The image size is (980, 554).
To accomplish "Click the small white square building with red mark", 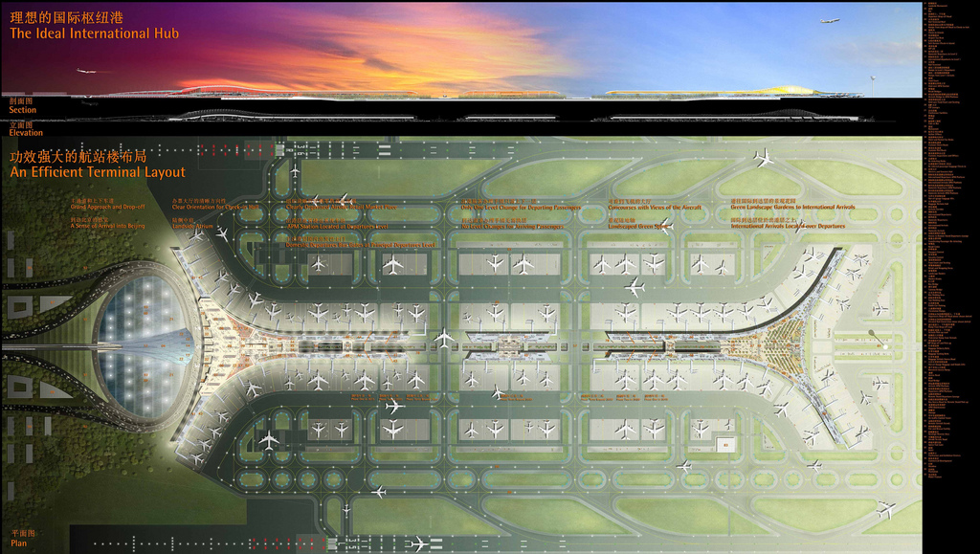I will click(725, 445).
